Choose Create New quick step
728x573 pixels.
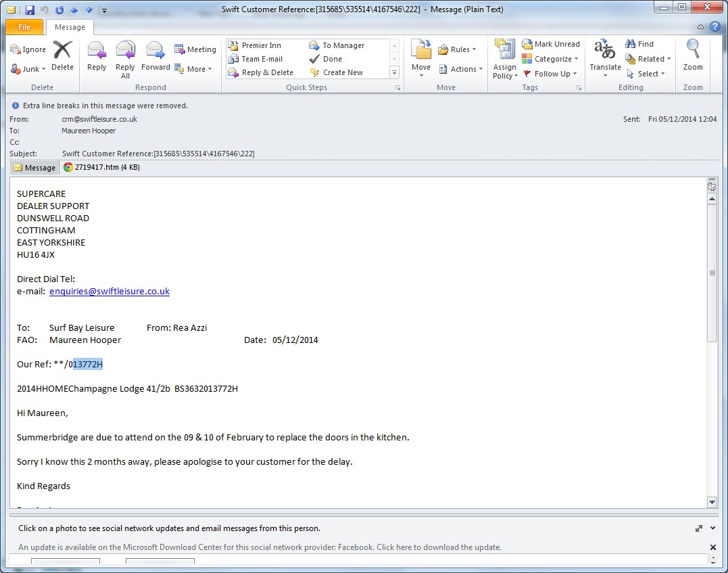click(x=336, y=72)
